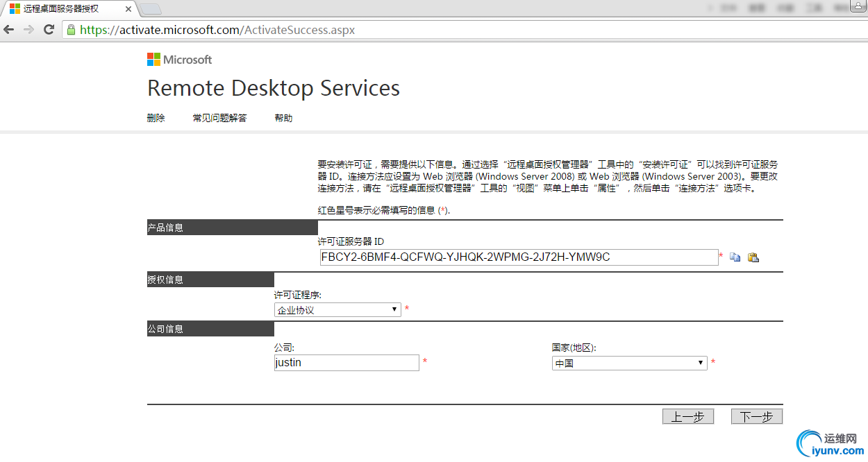The width and height of the screenshot is (868, 462).
Task: Click the 许可证程序: label
Action: coord(298,295)
